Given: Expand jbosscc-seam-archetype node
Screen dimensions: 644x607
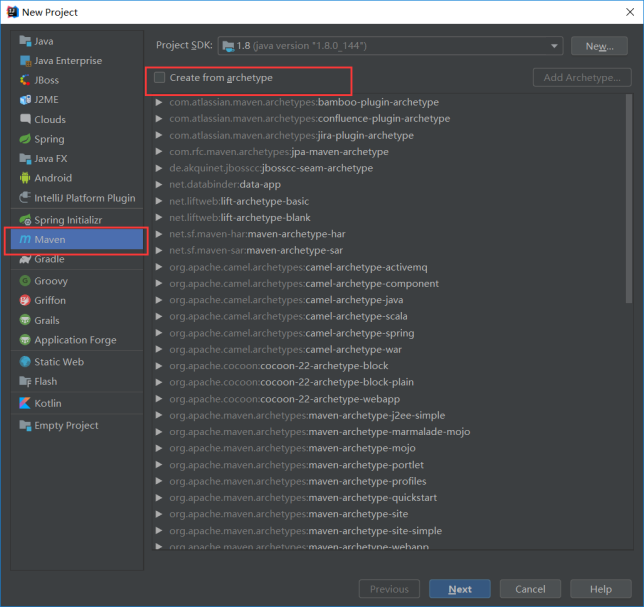Looking at the screenshot, I should [x=159, y=168].
